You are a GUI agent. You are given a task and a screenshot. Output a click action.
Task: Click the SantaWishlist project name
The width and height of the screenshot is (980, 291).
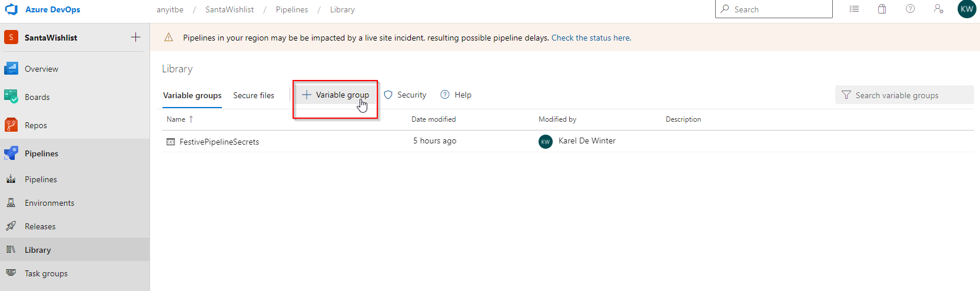pos(51,38)
